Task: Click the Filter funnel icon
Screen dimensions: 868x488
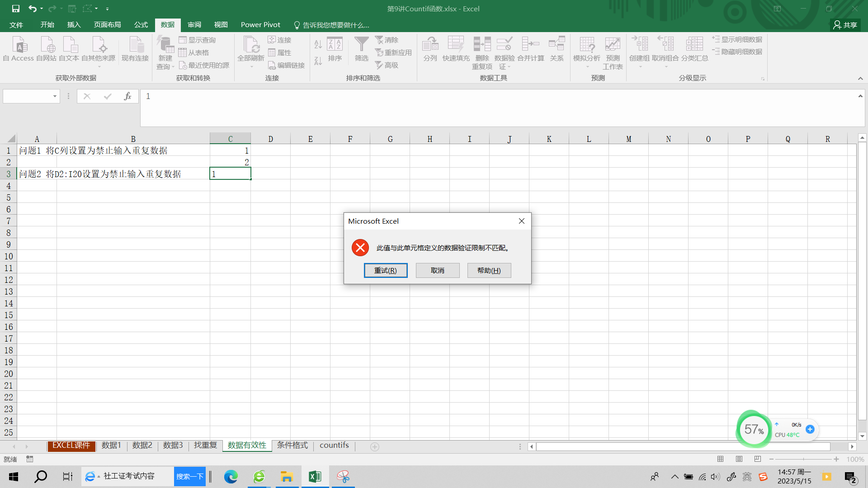Action: pos(361,45)
